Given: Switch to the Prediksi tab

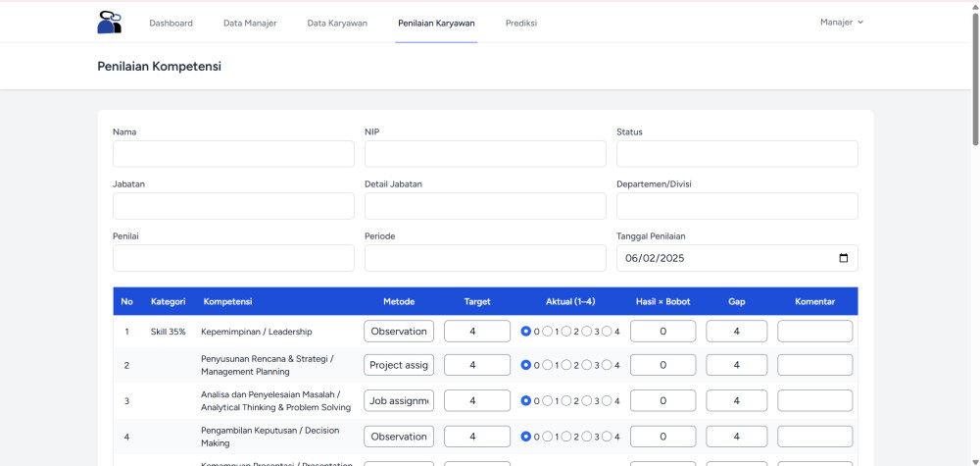Looking at the screenshot, I should 521,24.
